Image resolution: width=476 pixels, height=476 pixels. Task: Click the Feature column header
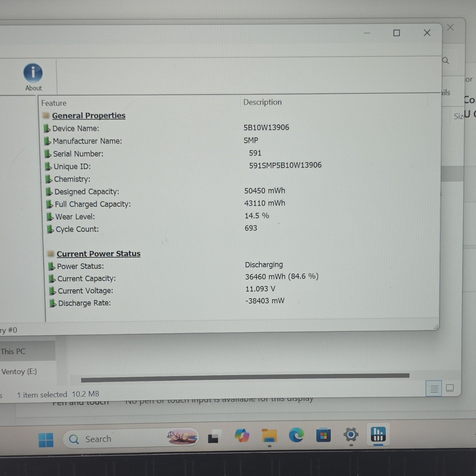54,103
